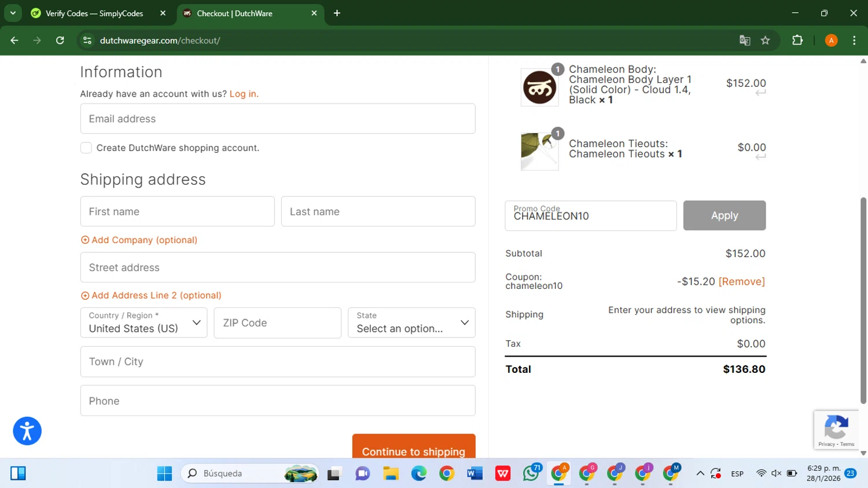Open the State dropdown
This screenshot has height=488, width=868.
[411, 322]
